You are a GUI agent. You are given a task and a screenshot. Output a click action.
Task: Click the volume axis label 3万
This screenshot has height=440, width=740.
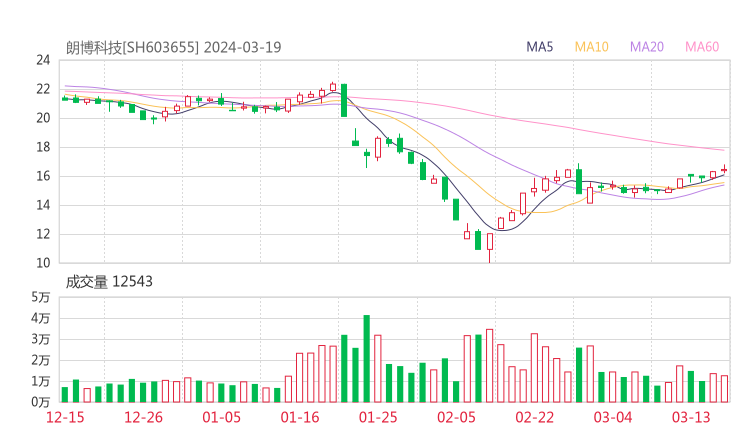click(41, 339)
